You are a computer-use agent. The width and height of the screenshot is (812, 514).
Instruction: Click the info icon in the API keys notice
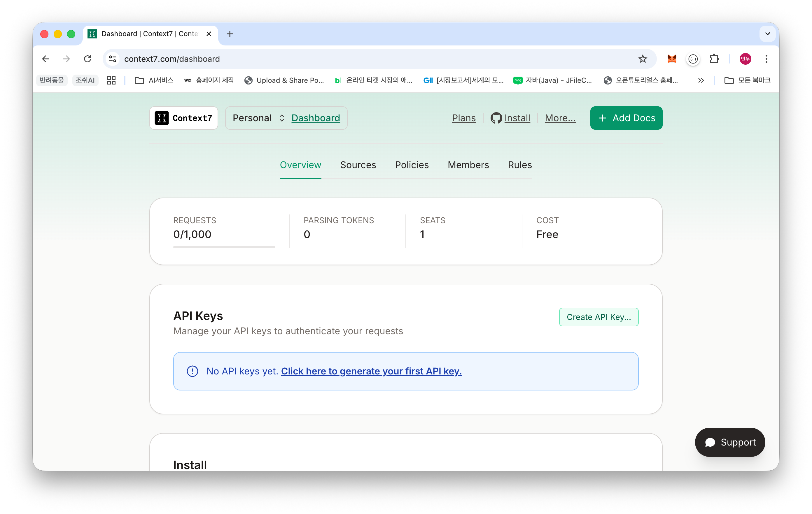(192, 371)
